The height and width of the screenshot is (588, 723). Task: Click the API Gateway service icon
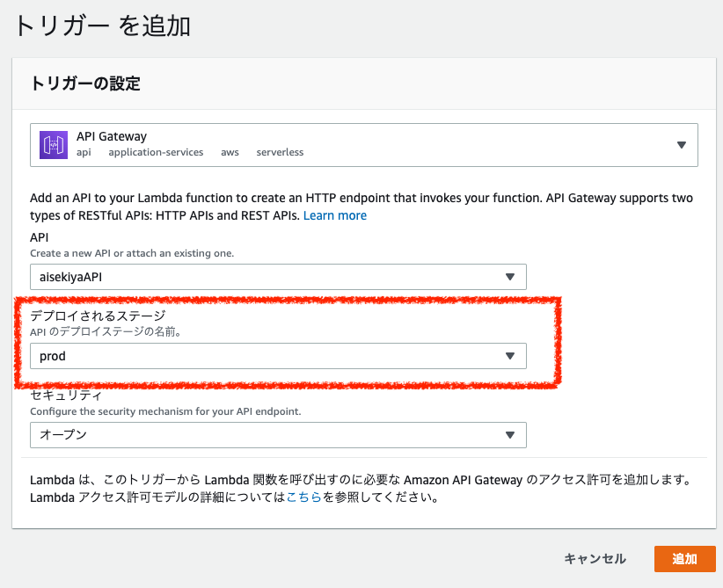(x=54, y=145)
